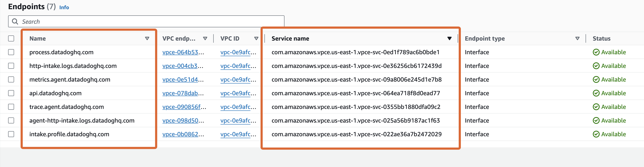Sort by Service name column arrow
Image resolution: width=644 pixels, height=167 pixels.
tap(449, 39)
